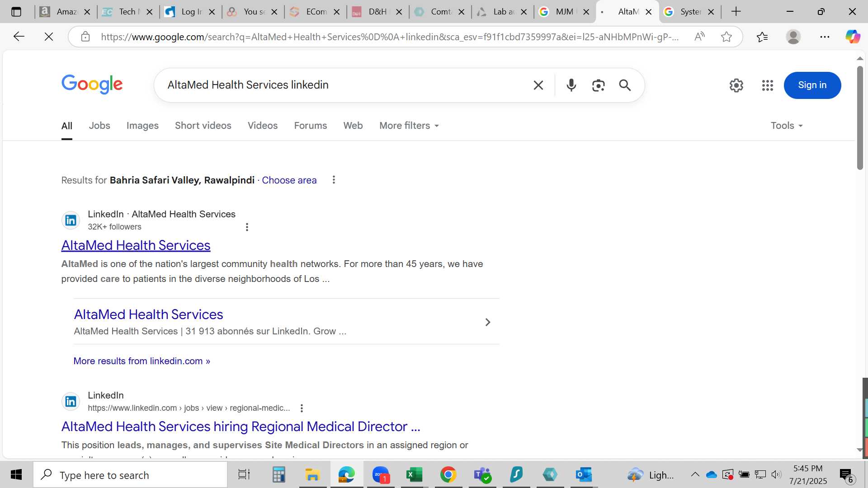868x488 pixels.
Task: Add page to favorites star
Action: (726, 37)
